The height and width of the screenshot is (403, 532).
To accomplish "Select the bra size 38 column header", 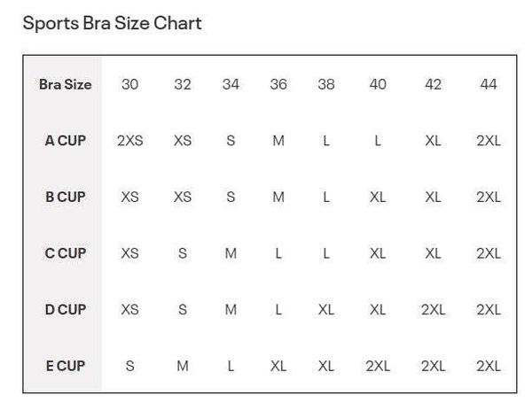I will (x=326, y=84).
